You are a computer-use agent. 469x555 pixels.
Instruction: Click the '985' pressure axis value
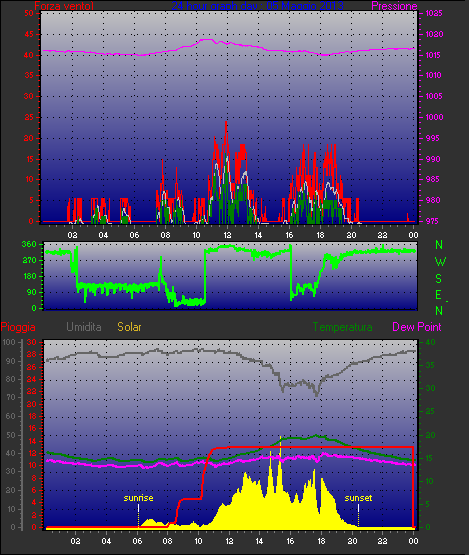click(x=433, y=179)
